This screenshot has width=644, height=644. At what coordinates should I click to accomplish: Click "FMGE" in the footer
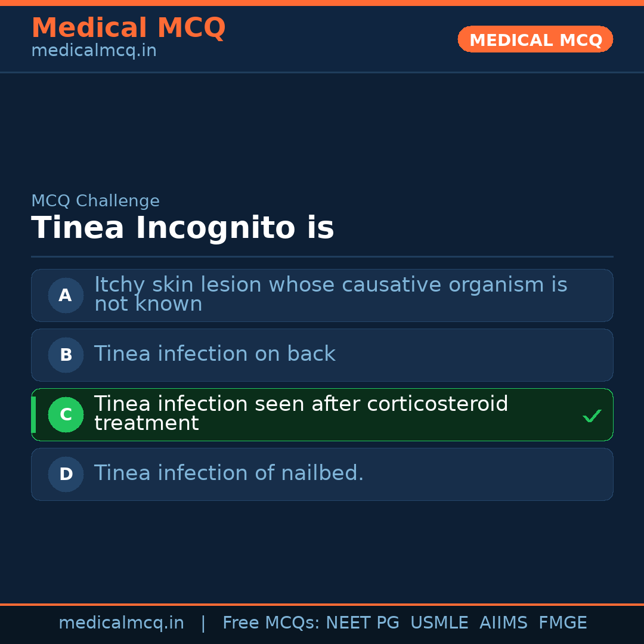tap(562, 623)
